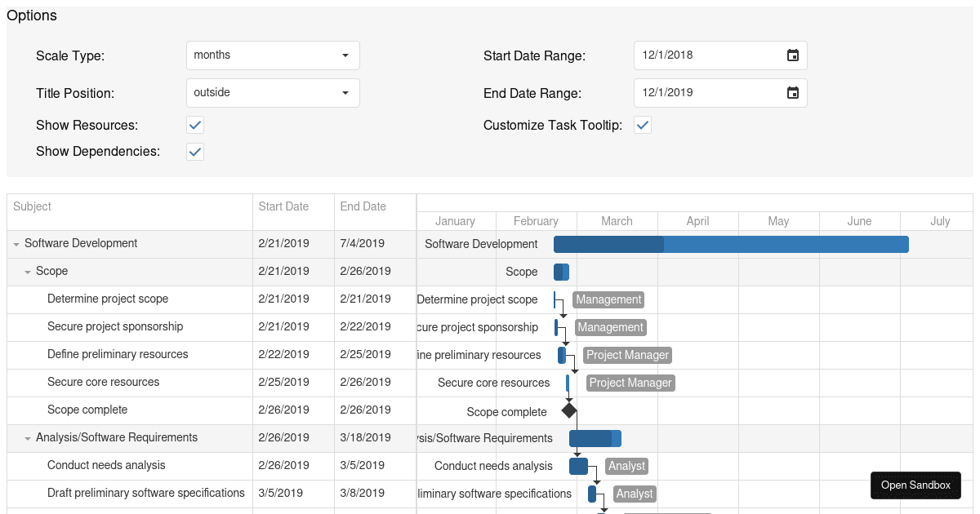
Task: Select the Determine project scope row
Action: pyautogui.click(x=212, y=299)
